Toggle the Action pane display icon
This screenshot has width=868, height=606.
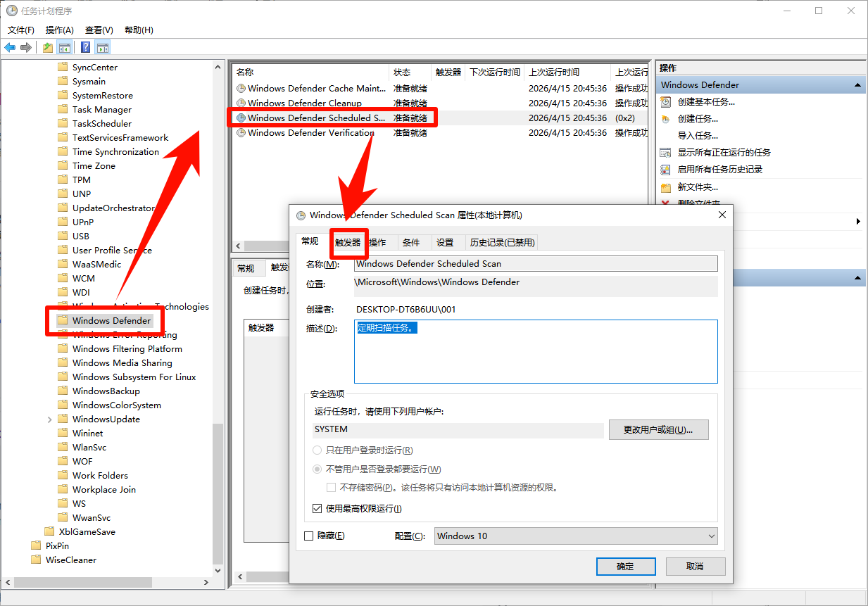(x=103, y=47)
